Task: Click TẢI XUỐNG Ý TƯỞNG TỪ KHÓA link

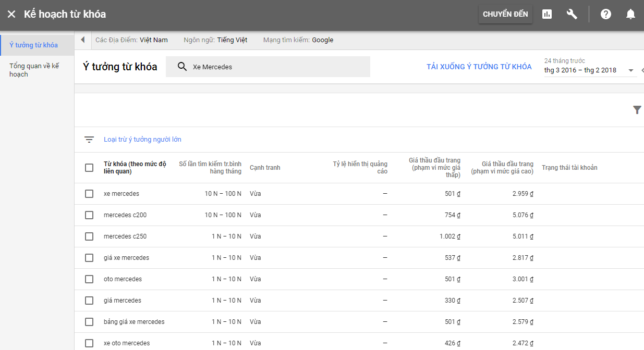Action: coord(479,67)
